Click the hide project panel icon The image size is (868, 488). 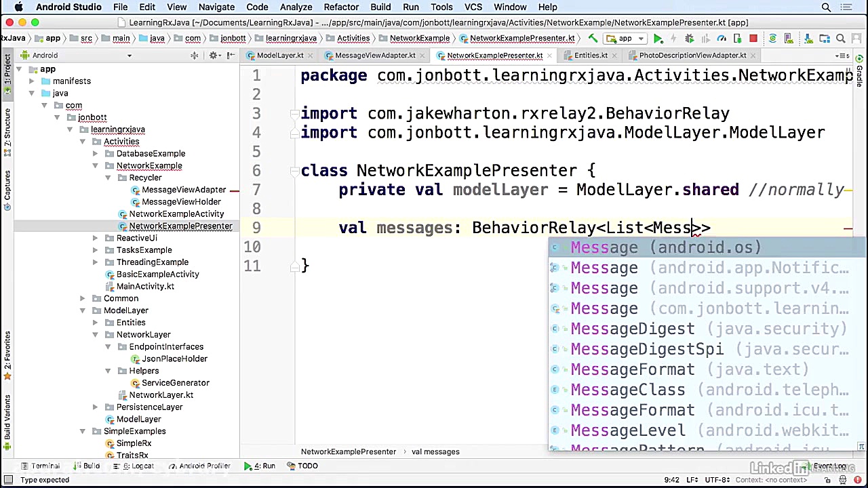231,56
